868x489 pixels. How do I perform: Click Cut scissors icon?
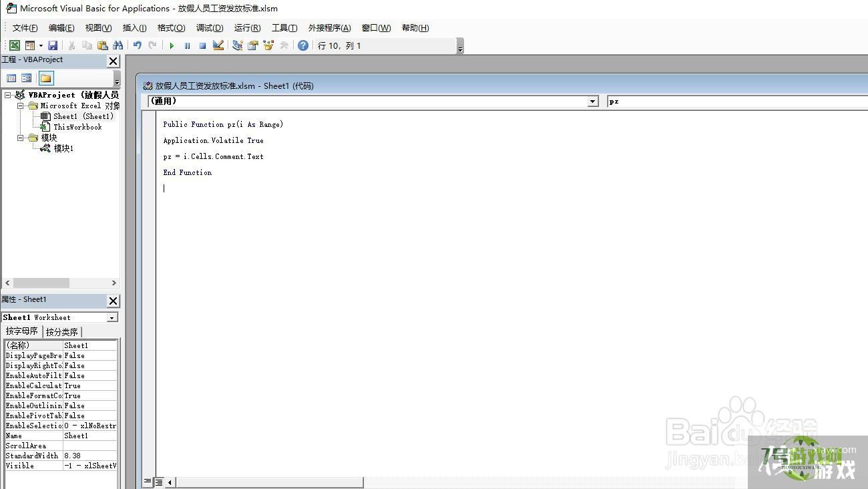coord(71,45)
